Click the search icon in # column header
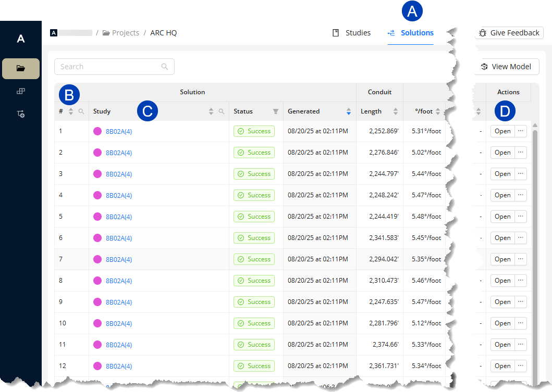This screenshot has height=392, width=552. pyautogui.click(x=81, y=111)
